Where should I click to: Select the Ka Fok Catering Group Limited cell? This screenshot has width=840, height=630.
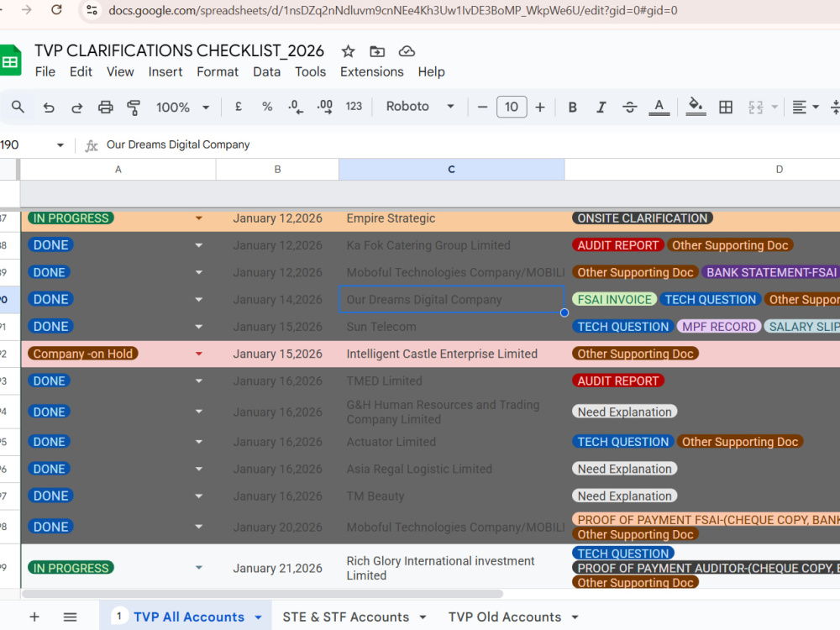coord(452,245)
